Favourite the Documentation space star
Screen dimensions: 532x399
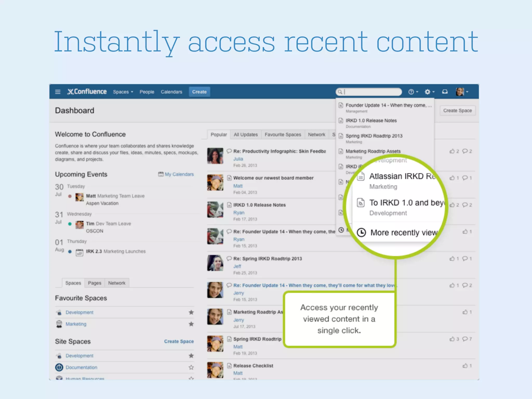tap(191, 367)
